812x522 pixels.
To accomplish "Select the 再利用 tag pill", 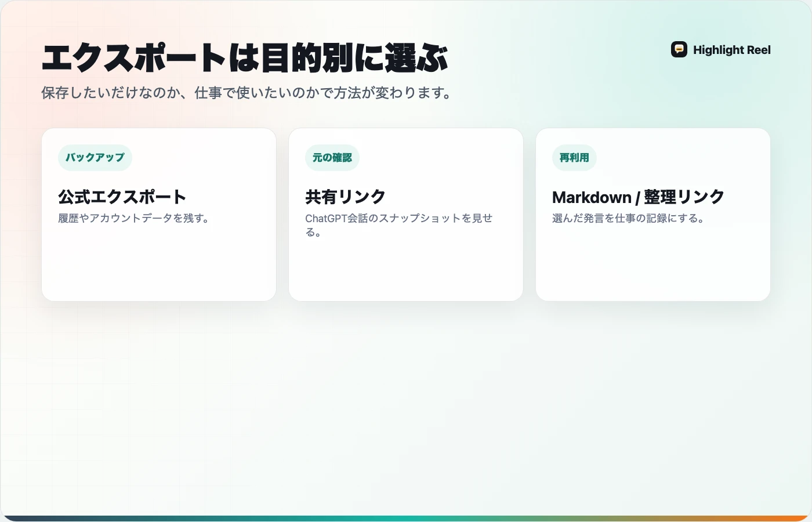I will pyautogui.click(x=574, y=158).
